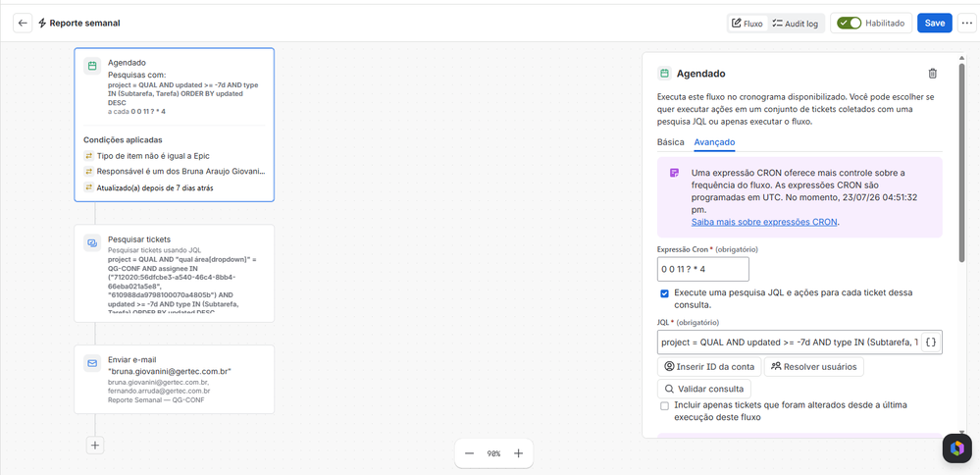980x475 pixels.
Task: Add a new step with plus button
Action: tap(95, 446)
